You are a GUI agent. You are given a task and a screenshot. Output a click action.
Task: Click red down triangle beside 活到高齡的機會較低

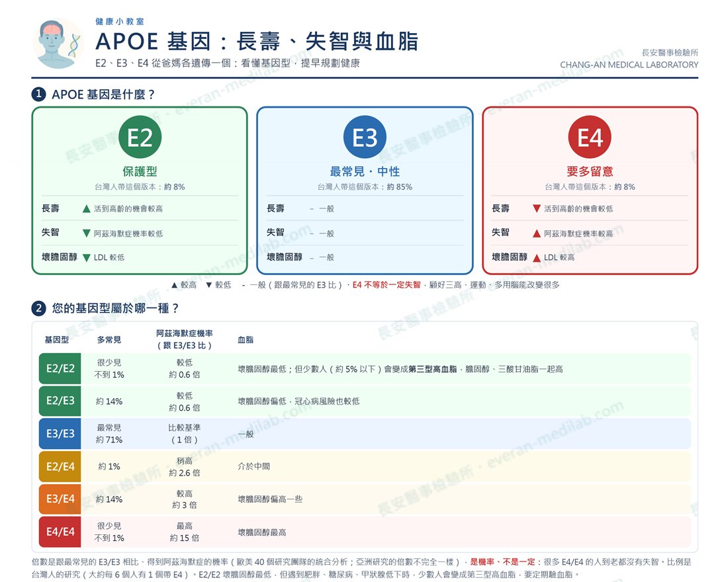537,208
